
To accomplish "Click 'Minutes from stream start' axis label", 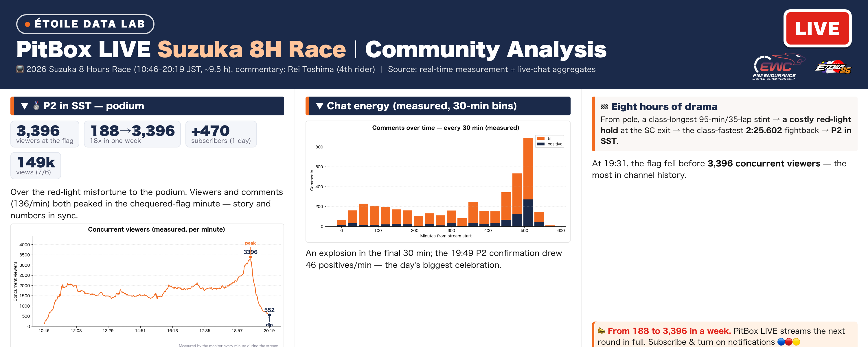I will point(446,236).
